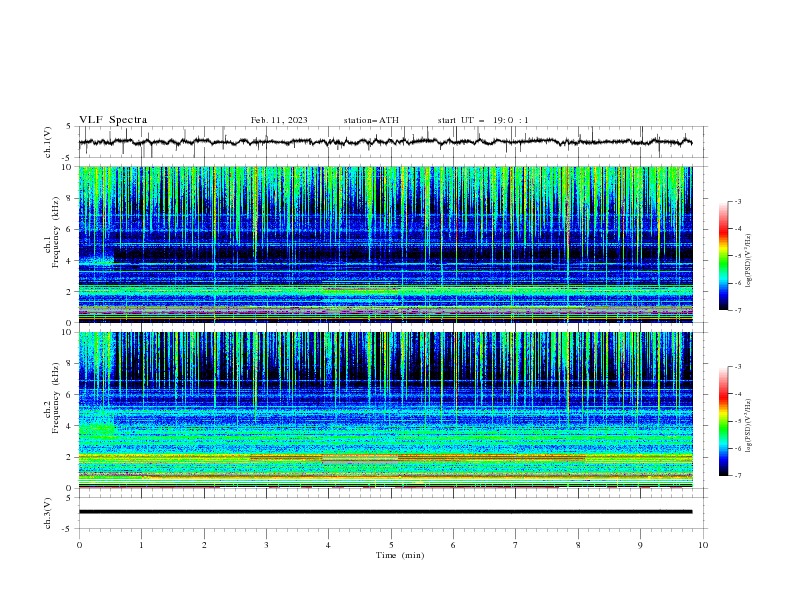Click the ch.2 "Frequency (kHz)" axis label

click(x=55, y=398)
